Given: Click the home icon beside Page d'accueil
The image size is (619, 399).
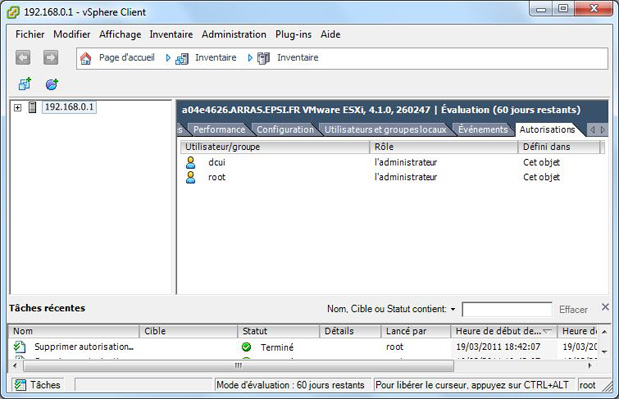Looking at the screenshot, I should [85, 58].
